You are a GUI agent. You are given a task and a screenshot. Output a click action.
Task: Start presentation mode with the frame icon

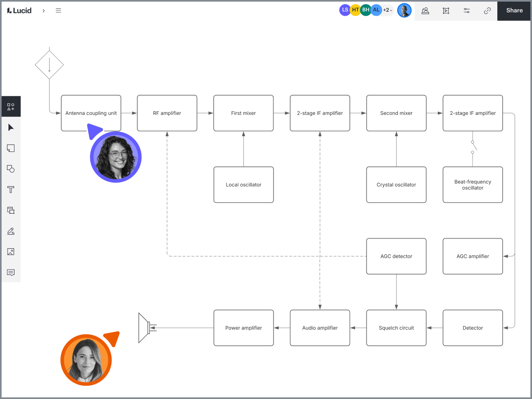tap(446, 10)
